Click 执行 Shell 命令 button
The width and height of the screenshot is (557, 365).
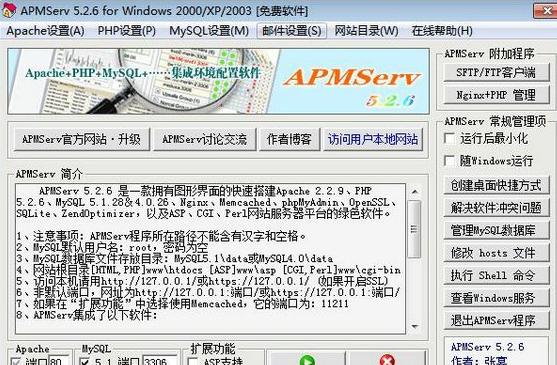pos(496,276)
